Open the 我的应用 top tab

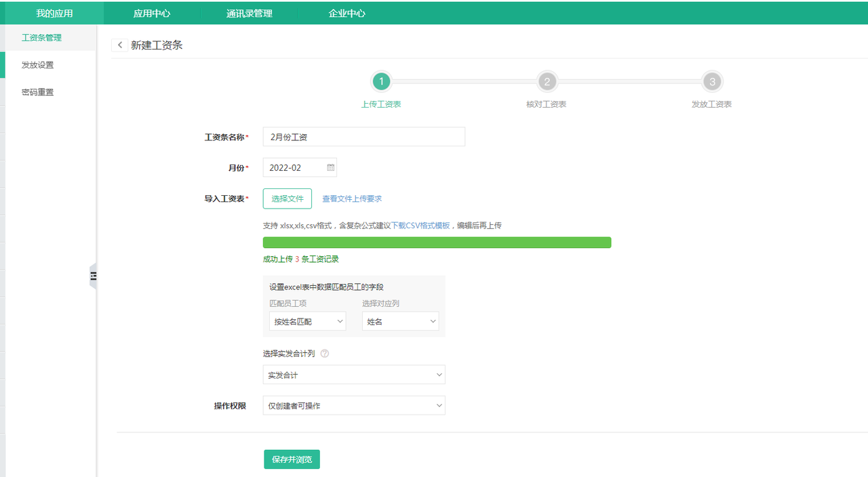(x=54, y=13)
